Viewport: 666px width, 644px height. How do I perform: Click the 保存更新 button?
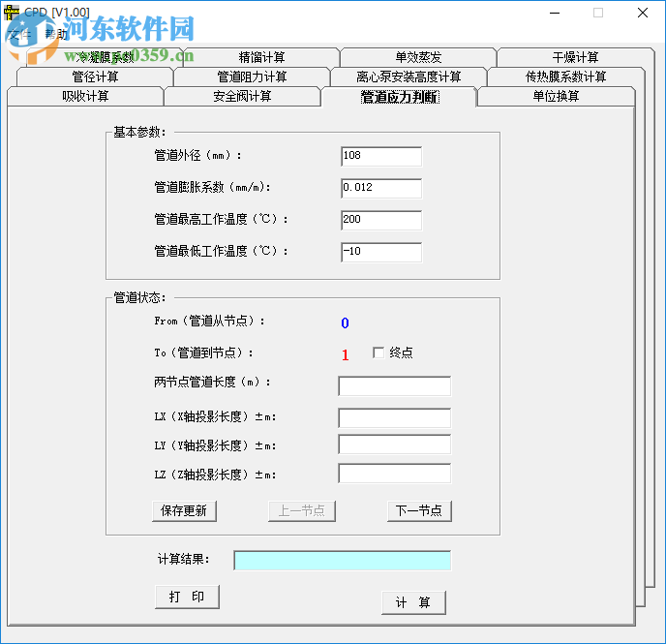coord(184,510)
